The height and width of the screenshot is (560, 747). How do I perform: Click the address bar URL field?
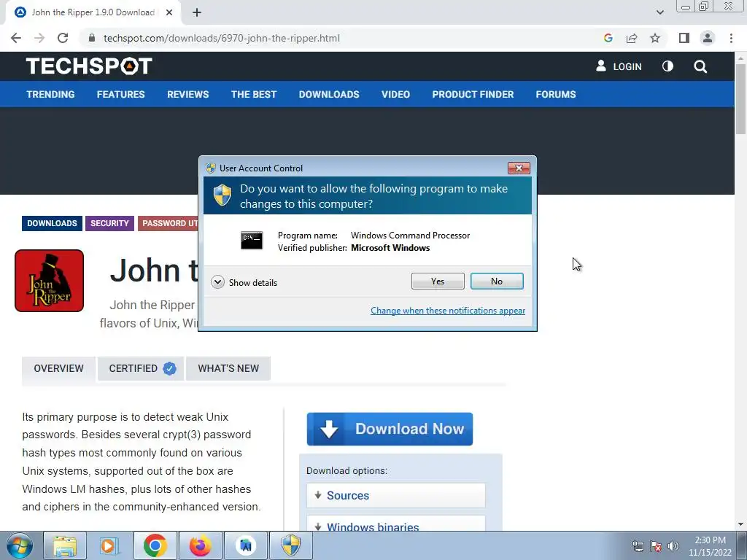click(343, 38)
